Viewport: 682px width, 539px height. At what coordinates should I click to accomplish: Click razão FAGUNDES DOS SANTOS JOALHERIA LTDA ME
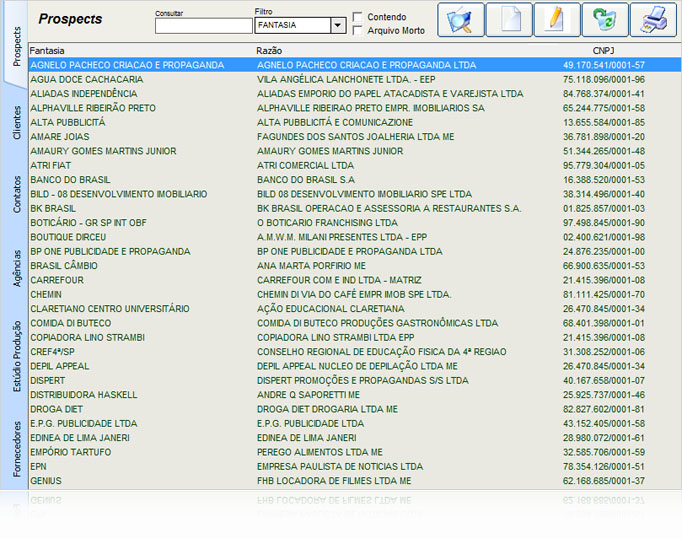pos(356,137)
